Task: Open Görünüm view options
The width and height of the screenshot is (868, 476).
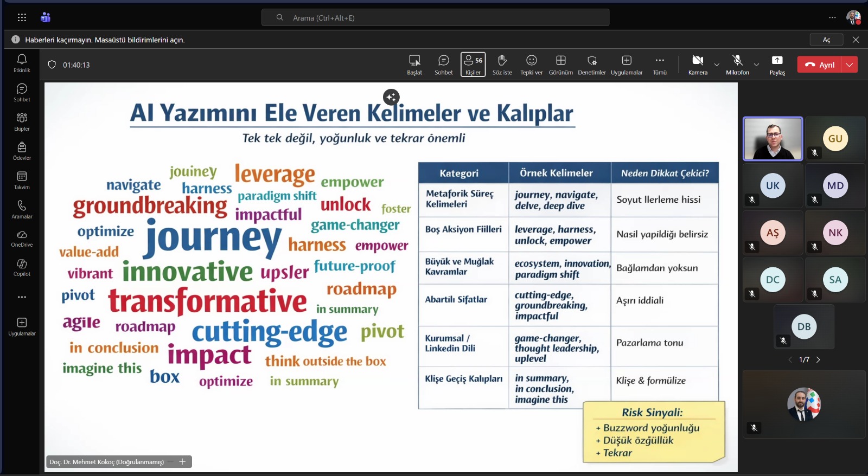Action: tap(560, 65)
